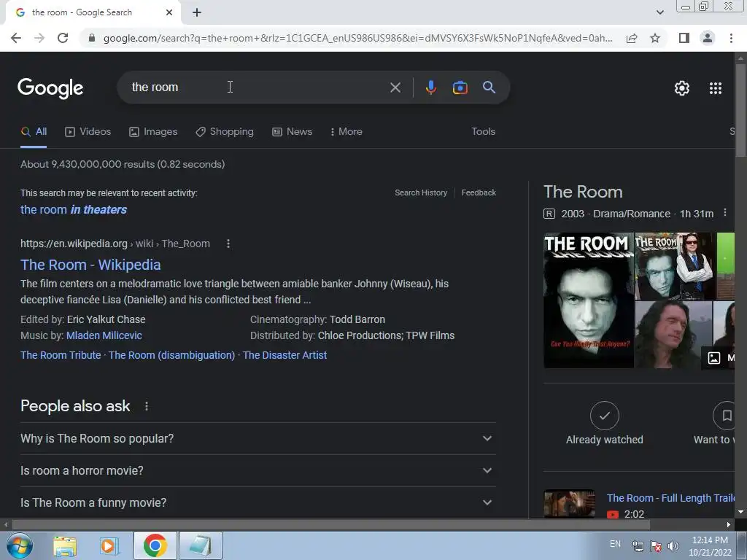Open The Room knowledge panel options menu
The height and width of the screenshot is (560, 747).
click(x=724, y=213)
